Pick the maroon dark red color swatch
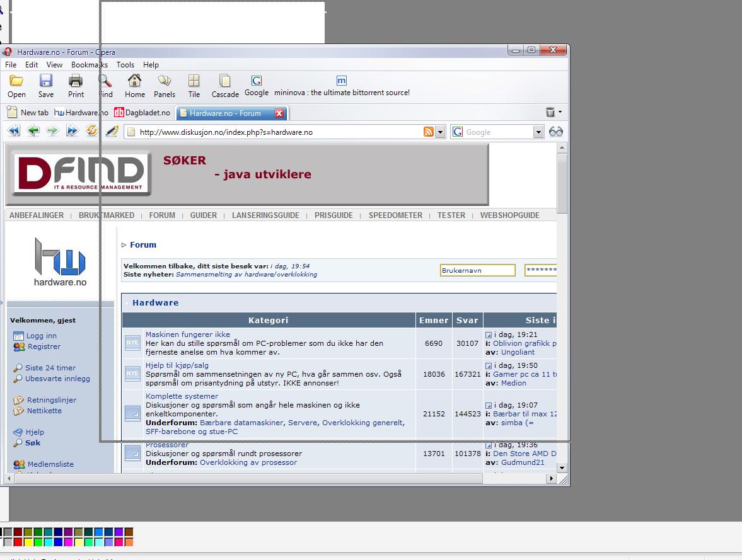742x560 pixels. 18,532
